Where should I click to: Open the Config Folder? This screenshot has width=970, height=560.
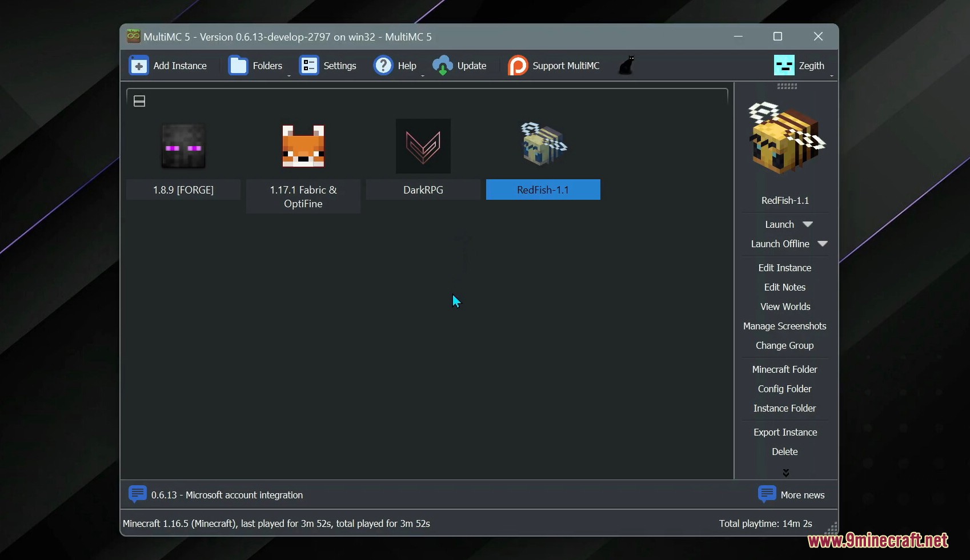click(x=785, y=389)
